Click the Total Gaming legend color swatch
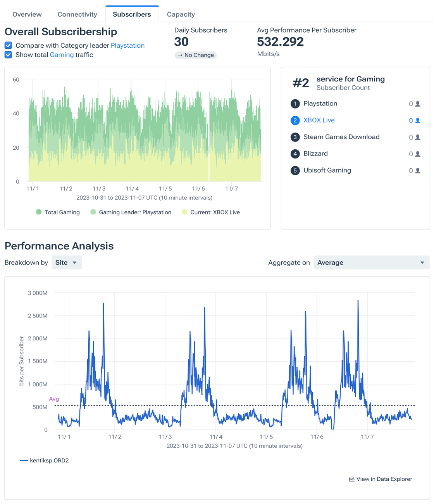This screenshot has width=434, height=504. (x=39, y=212)
